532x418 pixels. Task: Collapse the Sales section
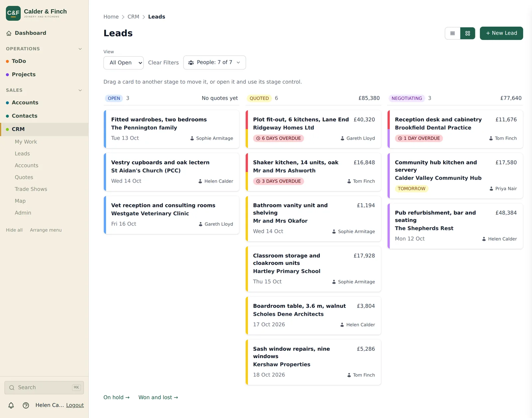coord(80,90)
